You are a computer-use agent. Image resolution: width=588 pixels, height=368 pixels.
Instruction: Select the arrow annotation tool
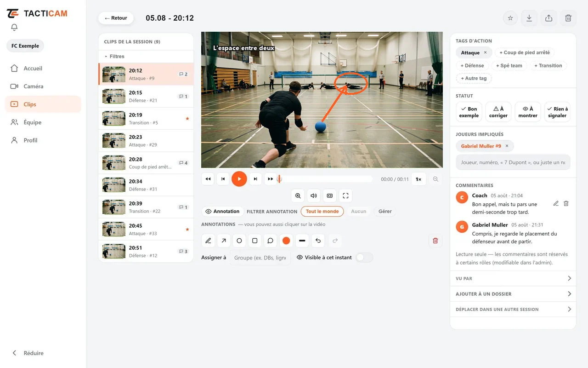click(x=224, y=241)
